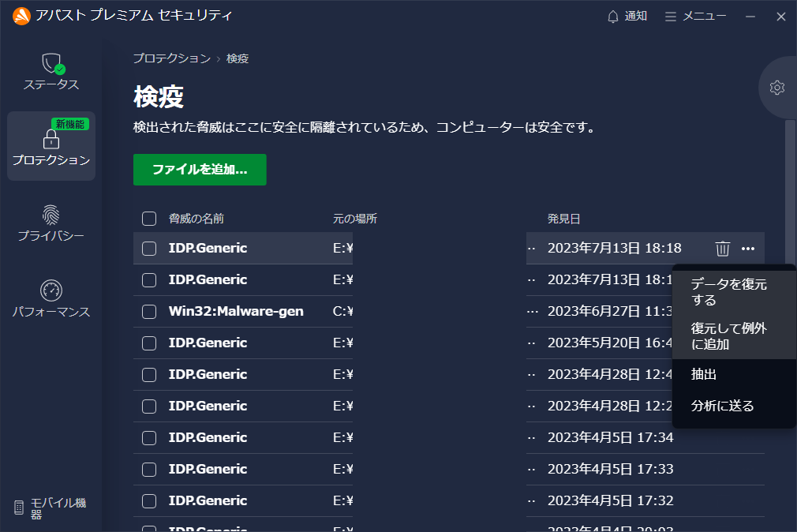
Task: Open 通知 bell notifications
Action: click(627, 17)
